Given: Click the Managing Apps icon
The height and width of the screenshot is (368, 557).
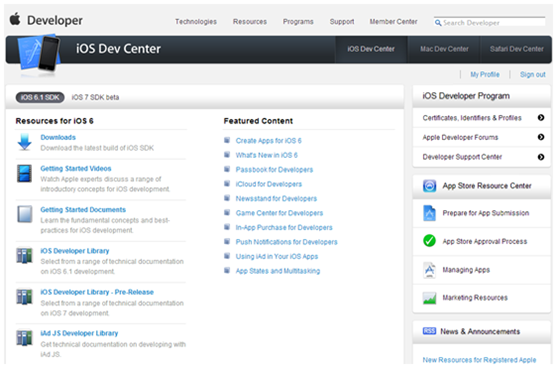Looking at the screenshot, I should point(429,270).
